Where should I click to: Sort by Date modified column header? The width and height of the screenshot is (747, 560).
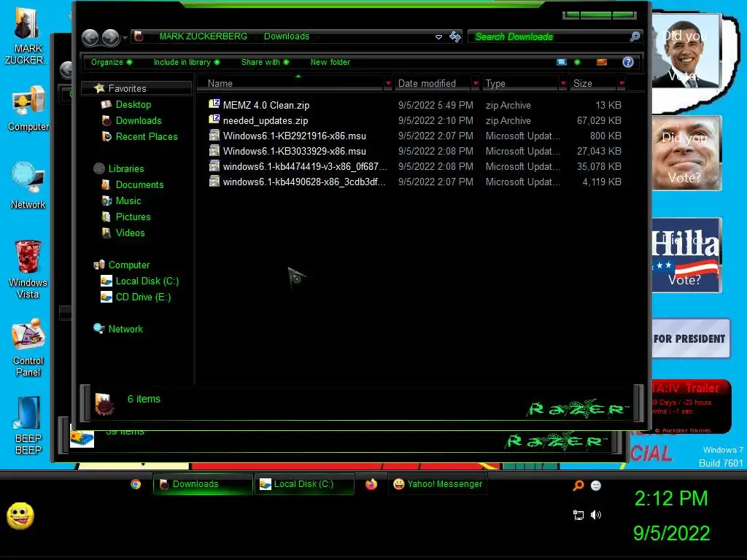point(433,83)
